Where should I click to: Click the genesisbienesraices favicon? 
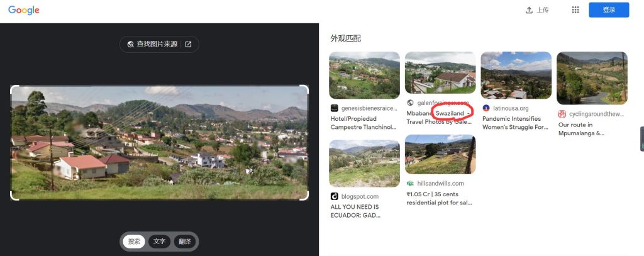point(335,108)
